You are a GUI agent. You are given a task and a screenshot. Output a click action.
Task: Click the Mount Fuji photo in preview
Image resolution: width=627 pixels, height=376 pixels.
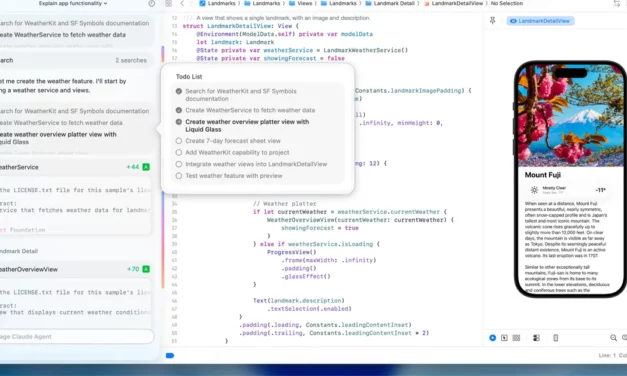[571, 116]
